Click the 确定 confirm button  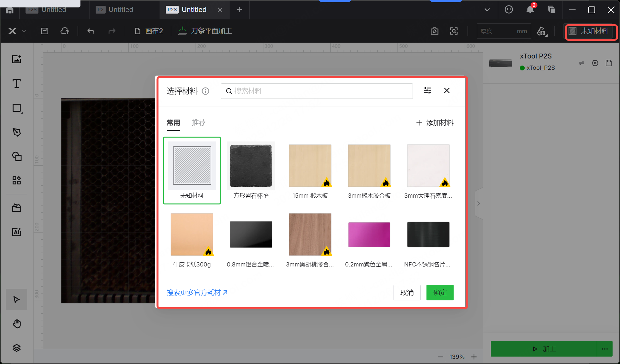pyautogui.click(x=440, y=293)
